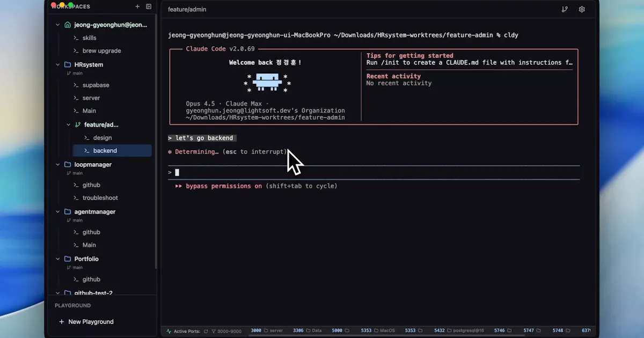Select the design terminal
Screen dimensions: 644x338
pyautogui.click(x=103, y=138)
